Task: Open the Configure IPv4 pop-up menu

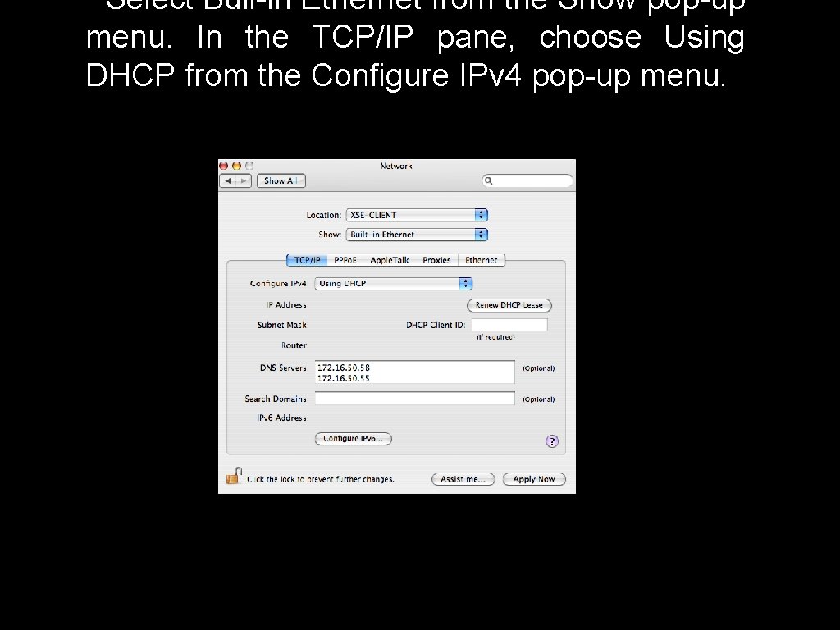Action: click(x=393, y=283)
